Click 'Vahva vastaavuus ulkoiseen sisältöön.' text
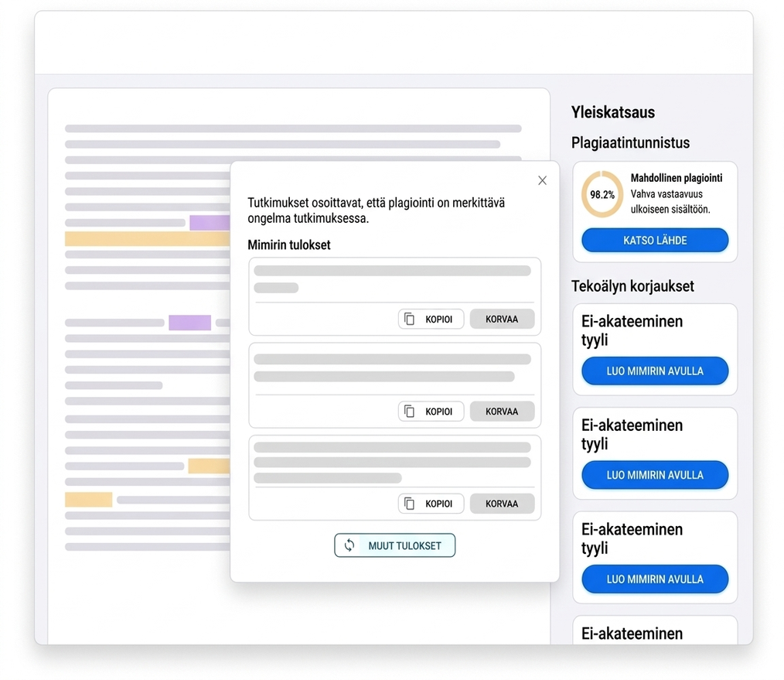This screenshot has width=784, height=680. pyautogui.click(x=670, y=202)
